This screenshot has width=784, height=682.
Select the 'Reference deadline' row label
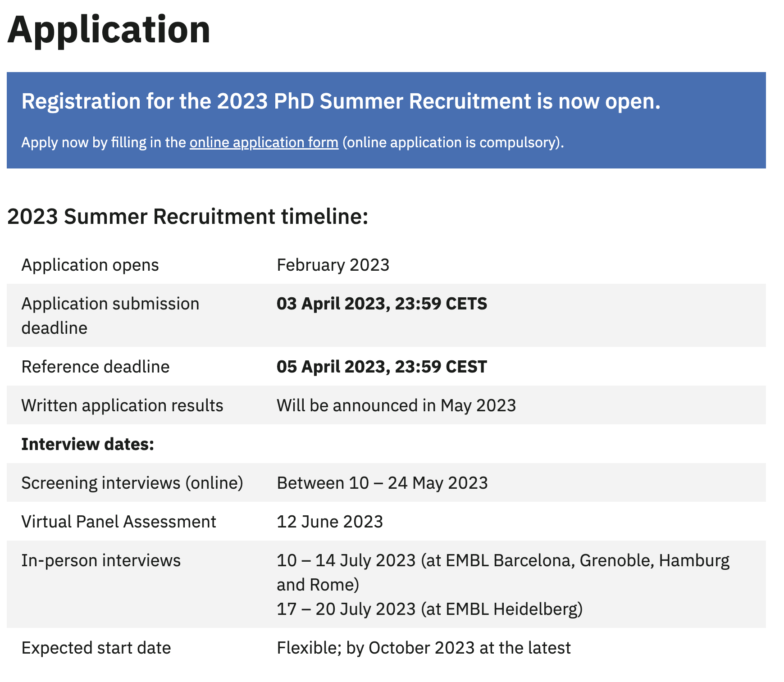click(x=96, y=367)
